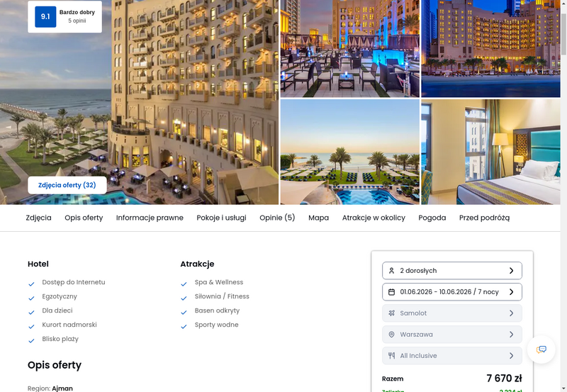Go to the Pokoje i usługi tab
Image resolution: width=567 pixels, height=392 pixels.
221,218
